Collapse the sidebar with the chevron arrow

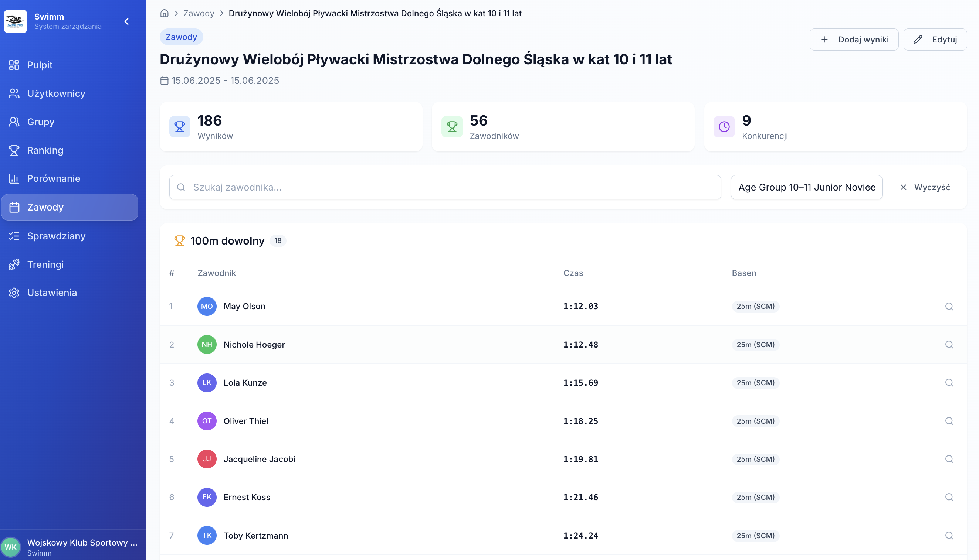pyautogui.click(x=126, y=21)
